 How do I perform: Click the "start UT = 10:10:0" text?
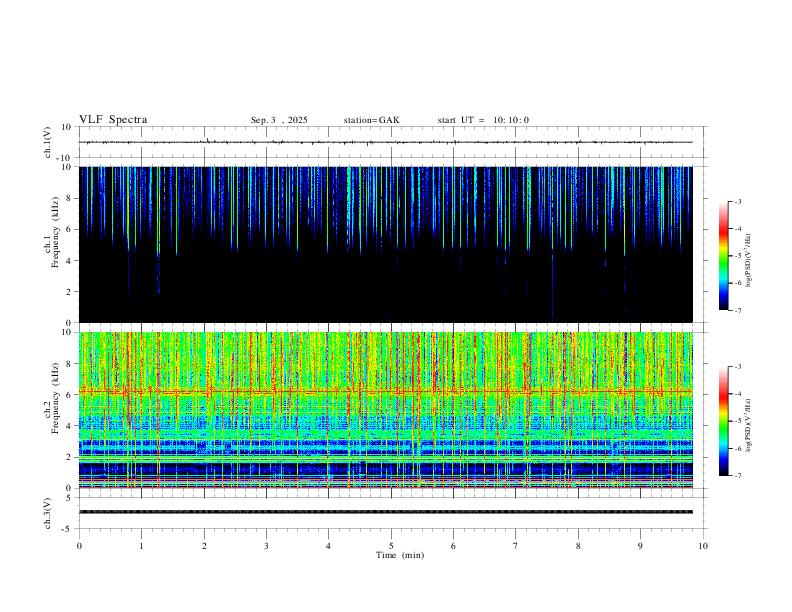click(x=483, y=120)
